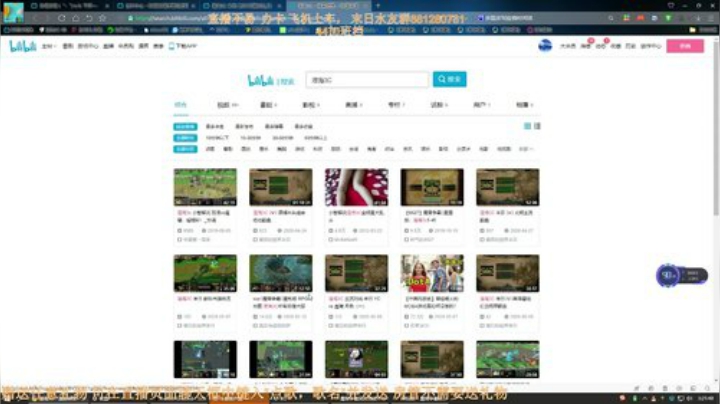
Task: Open the blue water map video thumbnail
Action: point(281,273)
